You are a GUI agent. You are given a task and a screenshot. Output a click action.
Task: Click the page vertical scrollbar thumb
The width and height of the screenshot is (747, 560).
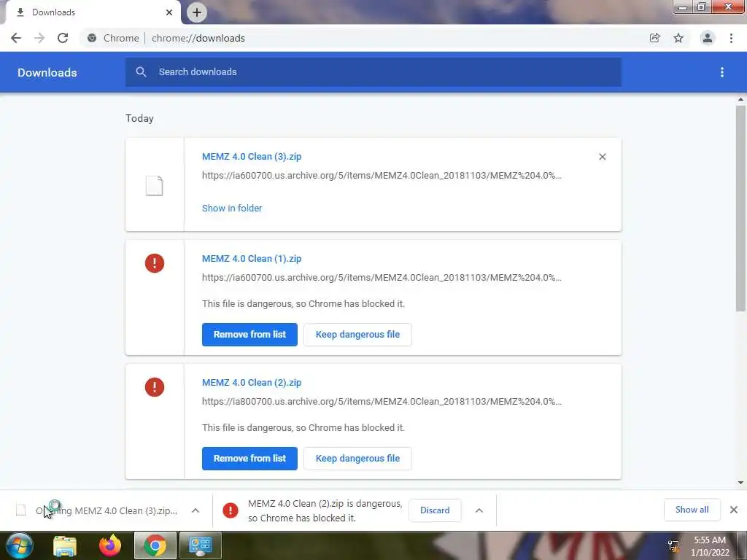pos(740,209)
